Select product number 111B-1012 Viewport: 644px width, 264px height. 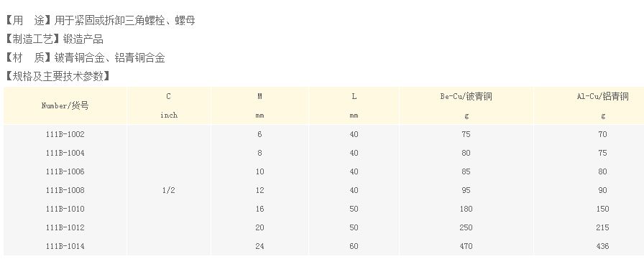(65, 227)
